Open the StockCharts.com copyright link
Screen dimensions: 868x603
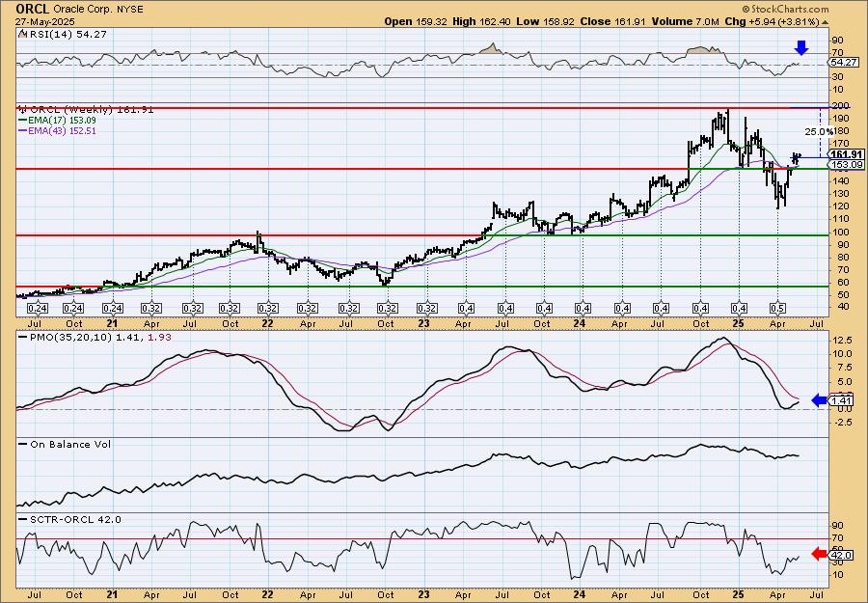785,9
